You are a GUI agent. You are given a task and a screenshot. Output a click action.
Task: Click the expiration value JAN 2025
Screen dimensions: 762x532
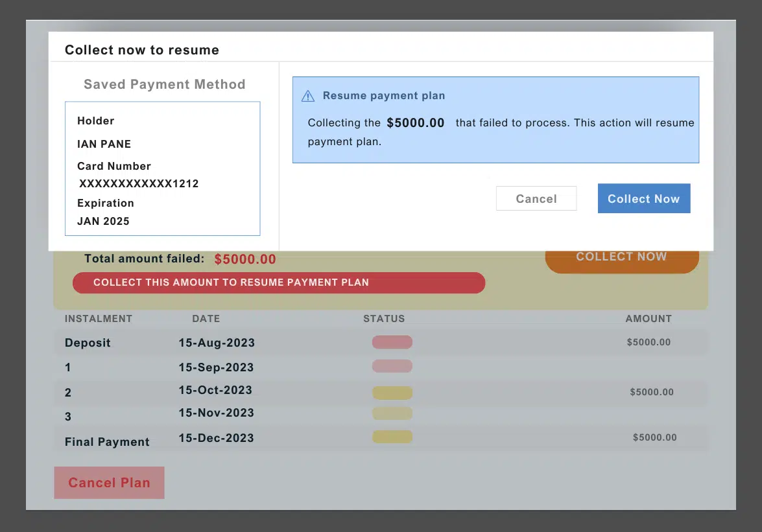point(103,222)
